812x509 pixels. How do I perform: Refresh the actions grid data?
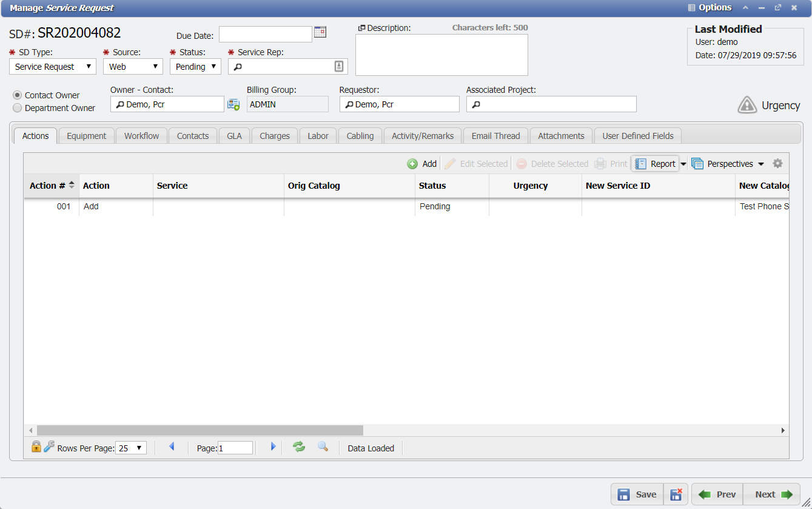pyautogui.click(x=299, y=447)
